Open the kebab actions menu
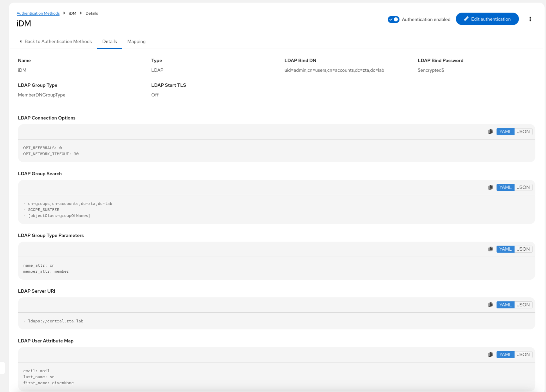The height and width of the screenshot is (392, 546). pos(530,19)
